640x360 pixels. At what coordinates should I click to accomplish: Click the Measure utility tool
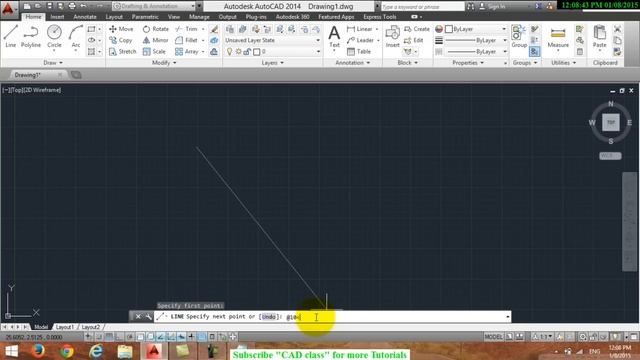558,37
